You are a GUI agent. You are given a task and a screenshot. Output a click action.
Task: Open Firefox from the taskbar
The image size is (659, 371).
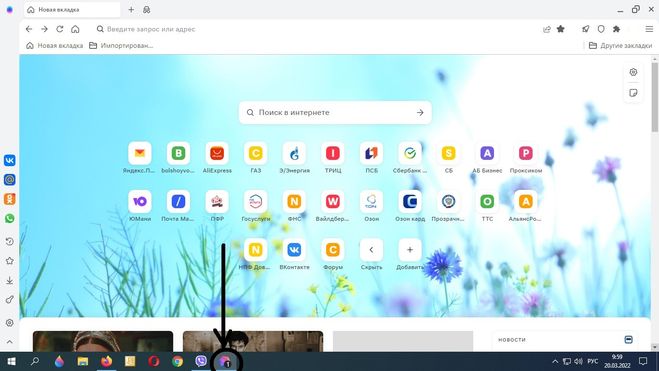coord(106,361)
